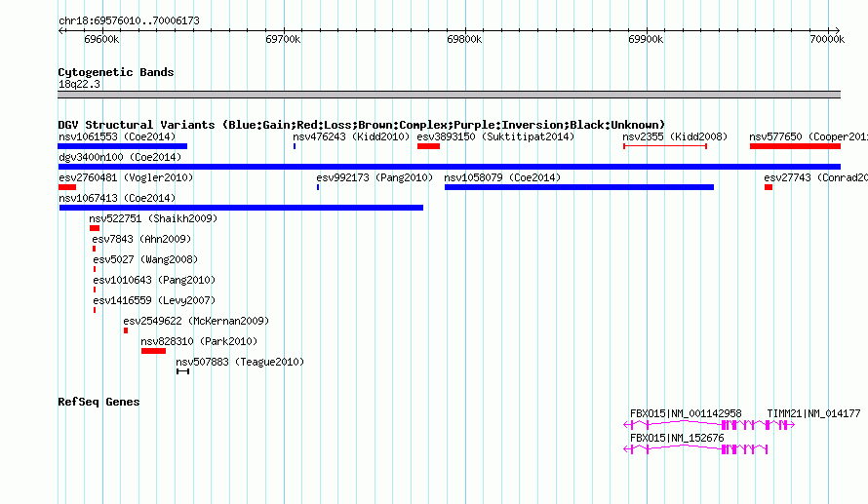Open the nsv1061553 (Coe2014) label
Screen dimensions: 868x504
(117, 136)
